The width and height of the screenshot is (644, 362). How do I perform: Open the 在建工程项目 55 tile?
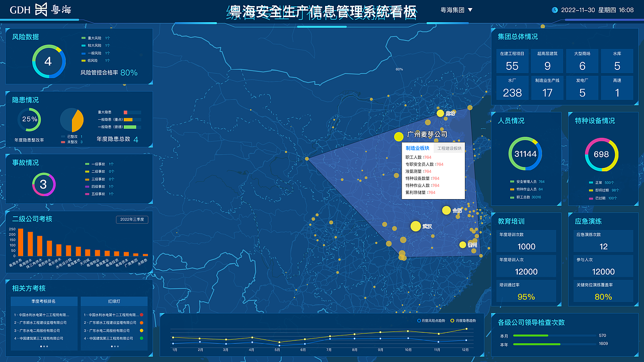click(512, 61)
